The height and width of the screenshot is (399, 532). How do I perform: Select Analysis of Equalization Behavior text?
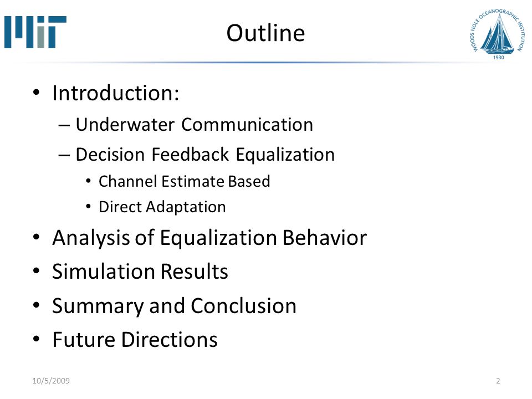(209, 238)
